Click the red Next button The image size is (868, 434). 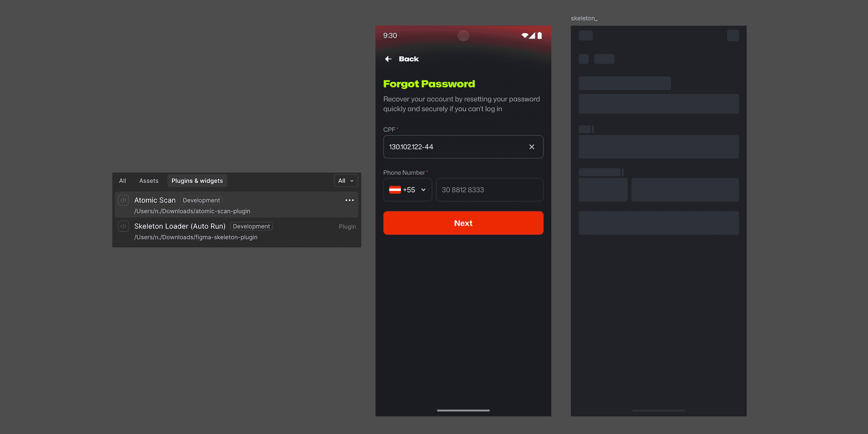[x=463, y=223]
